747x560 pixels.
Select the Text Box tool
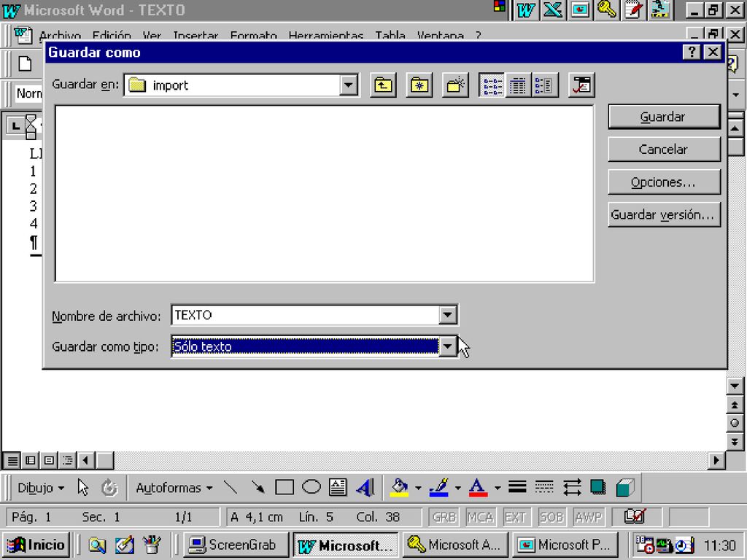coord(338,488)
